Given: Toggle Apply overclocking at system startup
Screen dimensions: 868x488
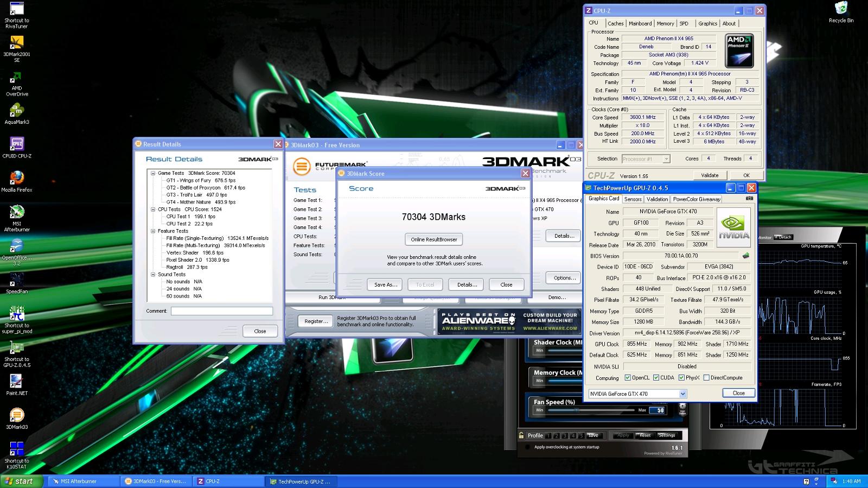Looking at the screenshot, I should [527, 447].
